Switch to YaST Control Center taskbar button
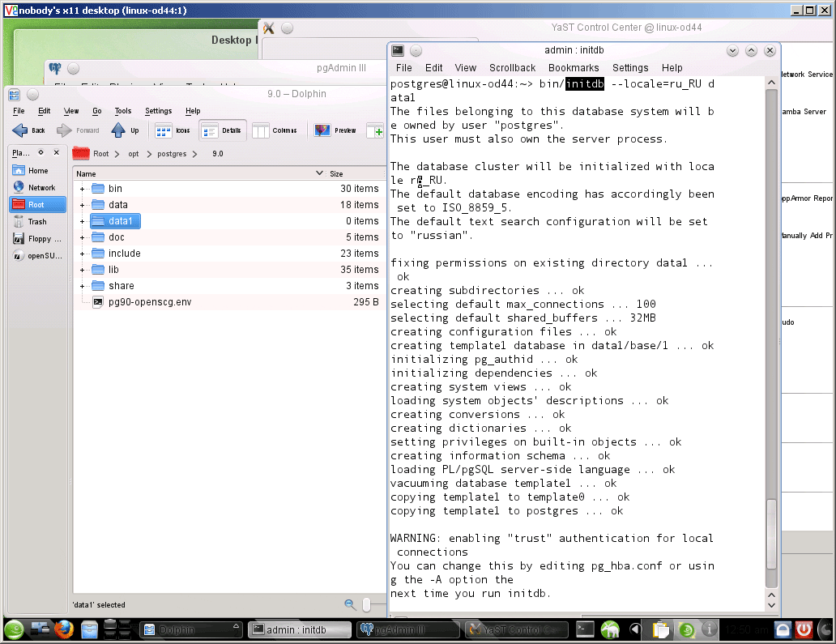Image resolution: width=836 pixels, height=644 pixels. tap(517, 629)
